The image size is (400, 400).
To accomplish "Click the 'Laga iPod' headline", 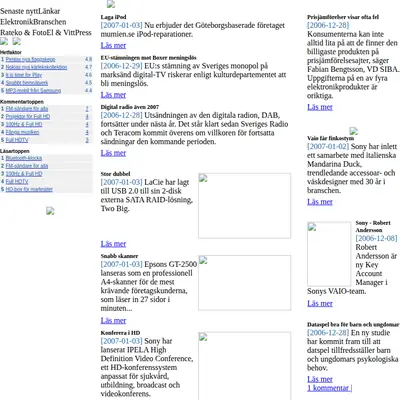I will point(113,17).
